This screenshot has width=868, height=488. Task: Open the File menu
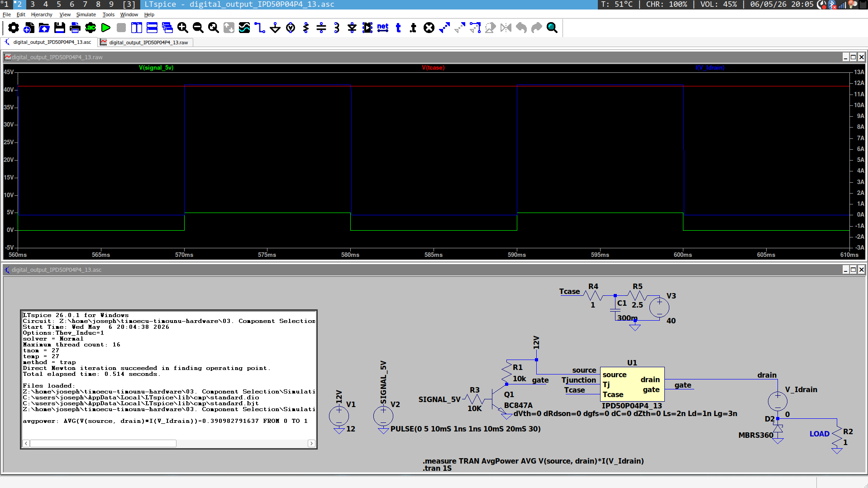pos(7,14)
